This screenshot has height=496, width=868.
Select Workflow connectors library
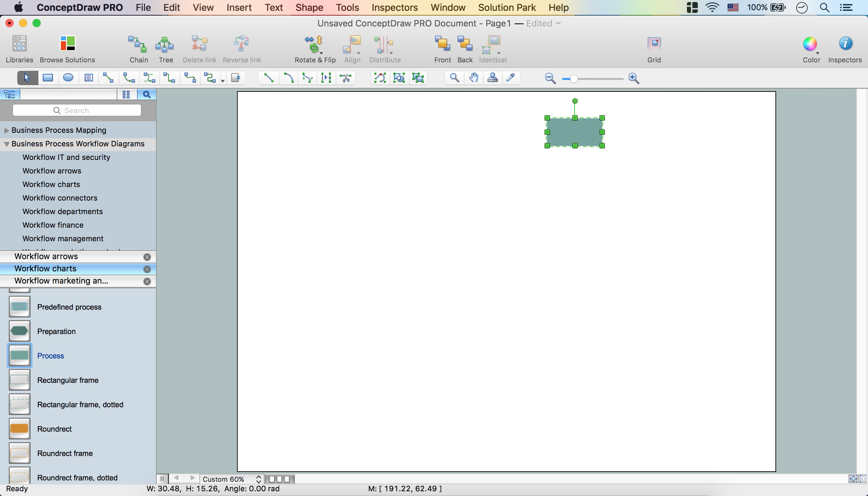point(60,198)
